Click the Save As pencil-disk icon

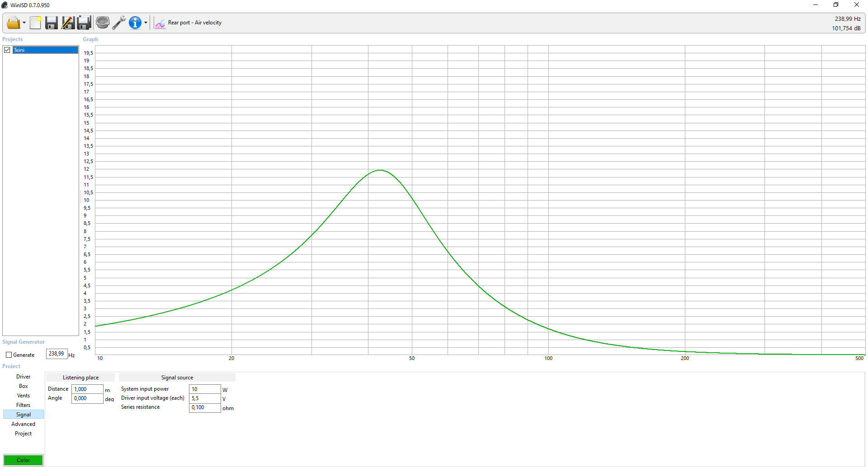click(68, 23)
